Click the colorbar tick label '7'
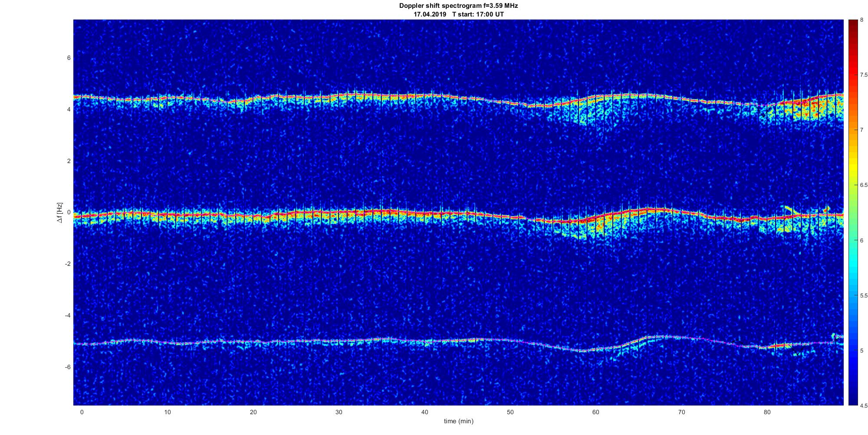Image resolution: width=868 pixels, height=435 pixels. [x=861, y=130]
